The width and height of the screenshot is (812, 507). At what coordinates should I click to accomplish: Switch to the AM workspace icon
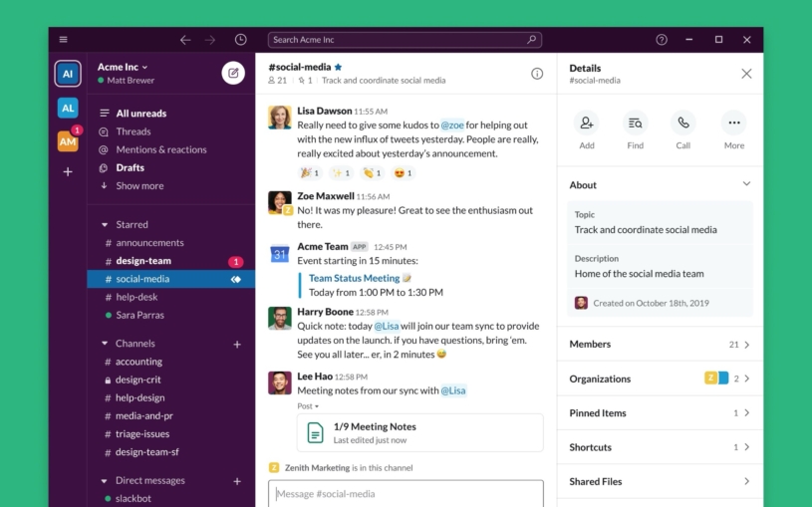(68, 141)
